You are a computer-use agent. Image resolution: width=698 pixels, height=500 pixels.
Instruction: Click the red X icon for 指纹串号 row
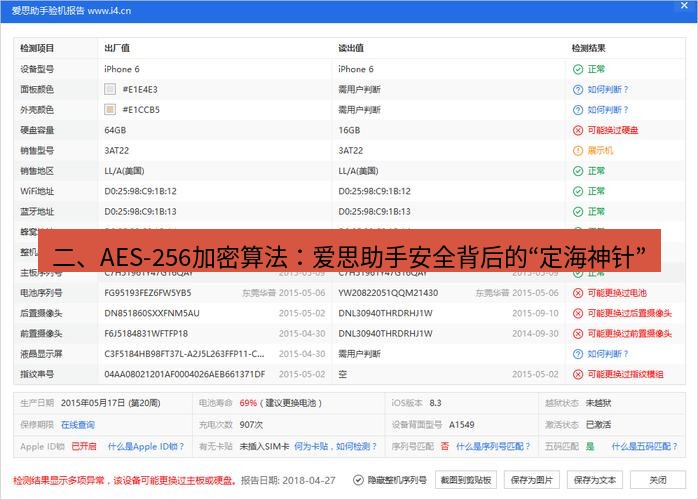click(578, 374)
